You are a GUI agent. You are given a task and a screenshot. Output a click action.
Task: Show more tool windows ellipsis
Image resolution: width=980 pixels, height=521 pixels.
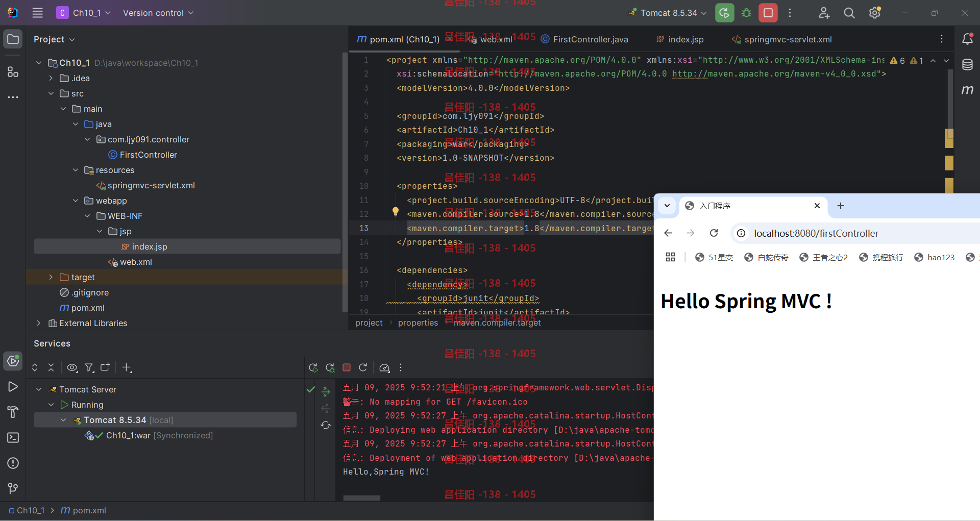click(x=13, y=97)
